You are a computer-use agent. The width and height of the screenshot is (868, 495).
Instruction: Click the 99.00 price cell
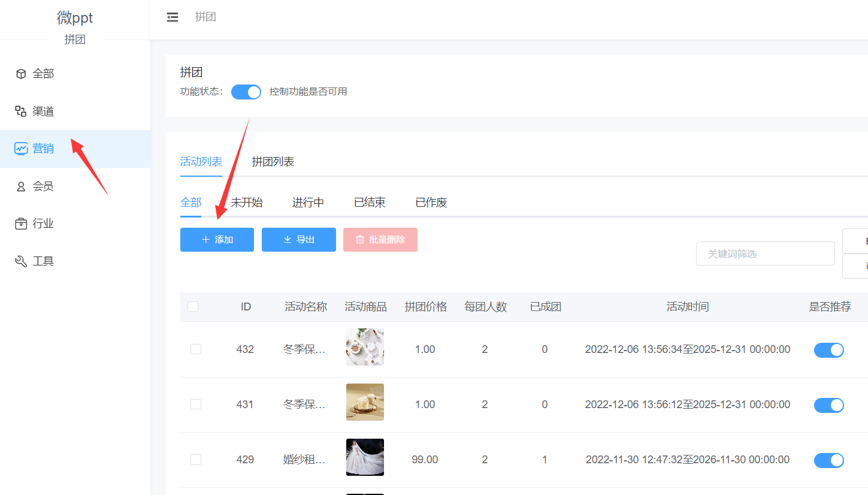point(425,460)
